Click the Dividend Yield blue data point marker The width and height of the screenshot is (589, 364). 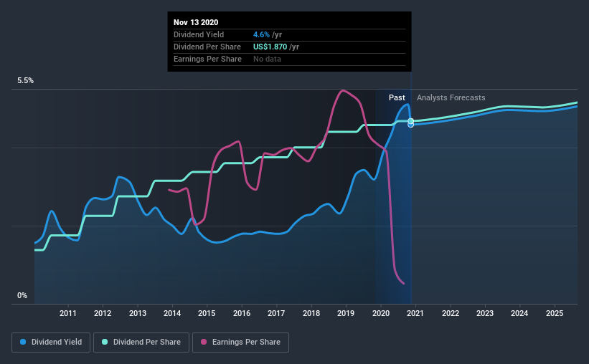pyautogui.click(x=411, y=125)
